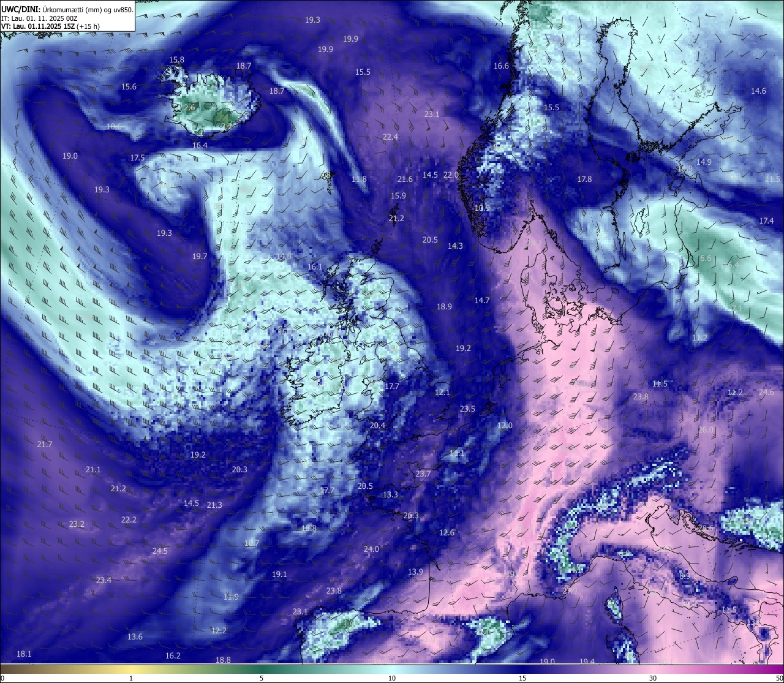Click the 50 tick label on colorbar
This screenshot has width=784, height=683.
tap(779, 678)
